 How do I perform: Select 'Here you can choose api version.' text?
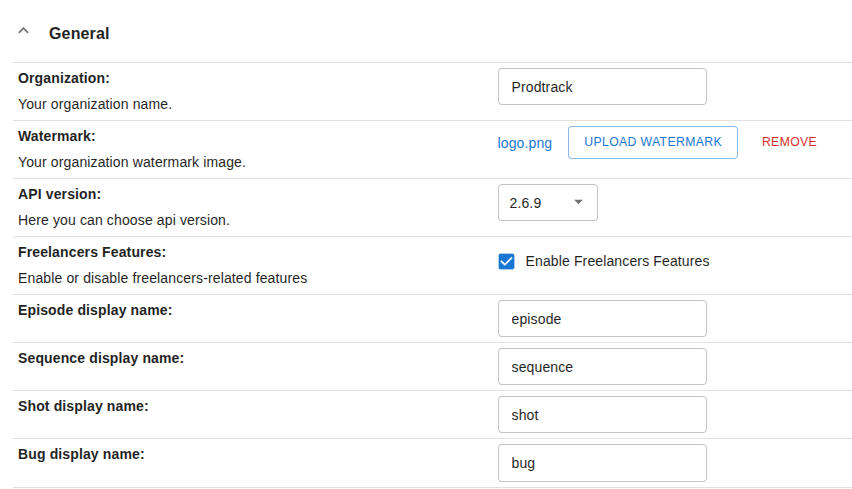point(124,220)
